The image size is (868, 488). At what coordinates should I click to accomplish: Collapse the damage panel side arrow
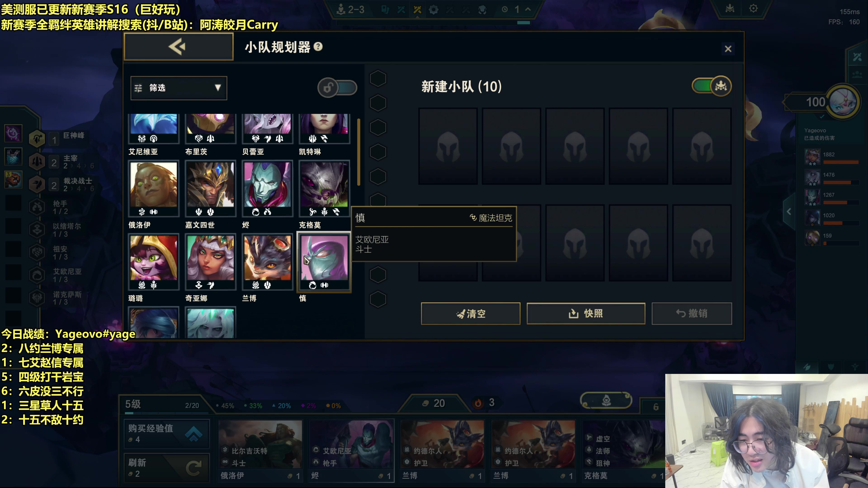click(789, 211)
